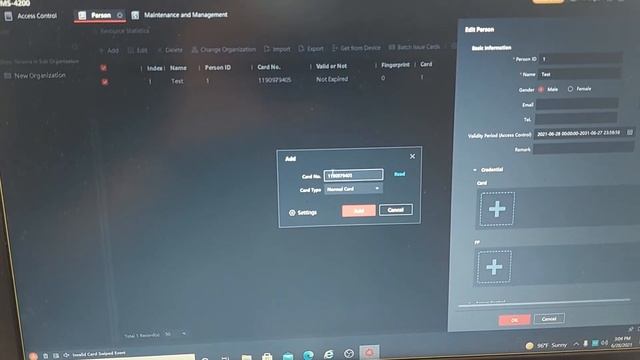Click OK in the Edit Person panel
640x360 pixels.
coord(514,320)
